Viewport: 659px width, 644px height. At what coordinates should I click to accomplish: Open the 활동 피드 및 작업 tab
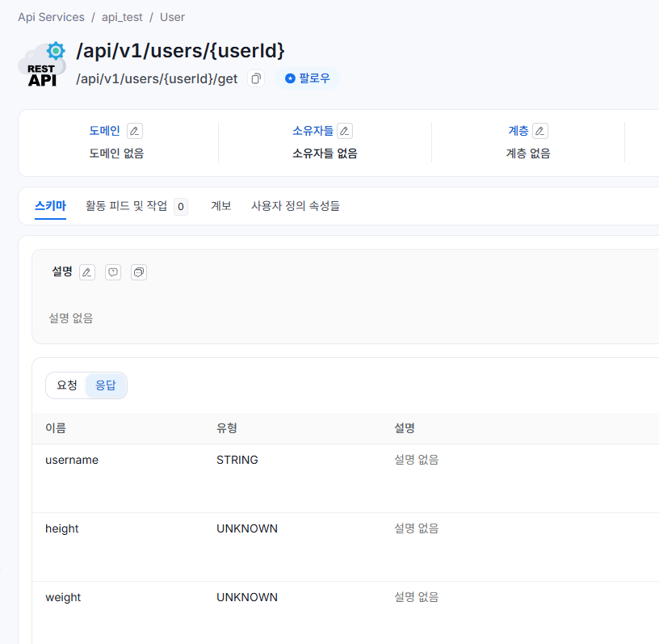click(x=127, y=206)
